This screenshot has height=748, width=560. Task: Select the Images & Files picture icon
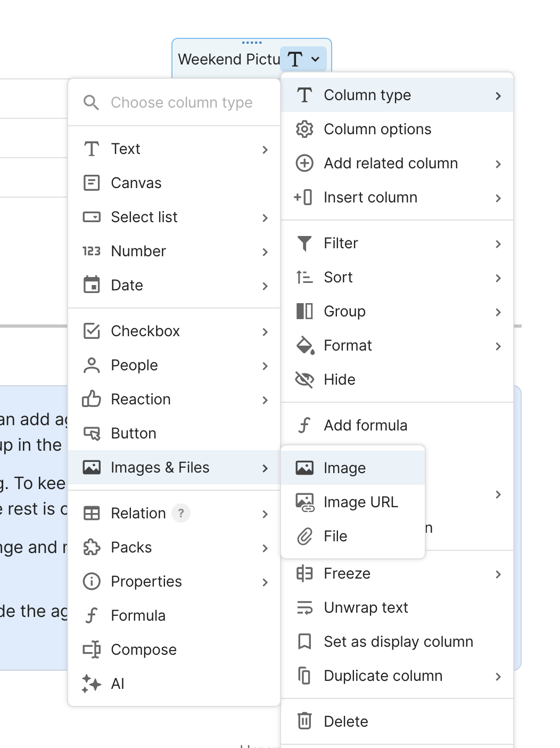(x=92, y=467)
